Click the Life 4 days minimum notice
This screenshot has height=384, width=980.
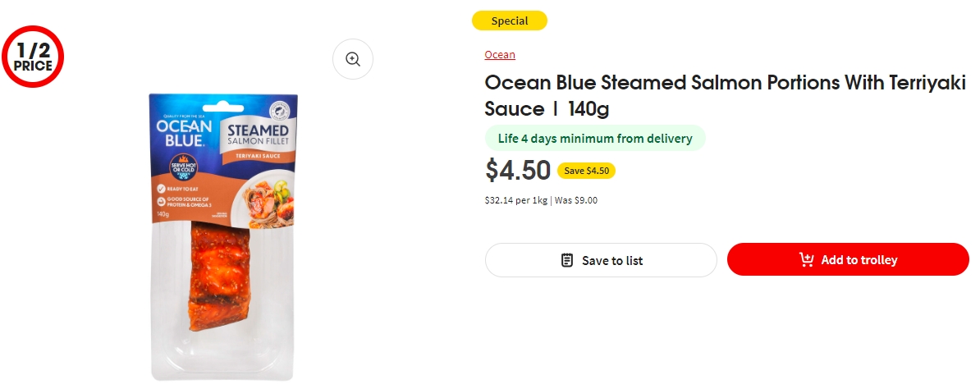point(595,139)
